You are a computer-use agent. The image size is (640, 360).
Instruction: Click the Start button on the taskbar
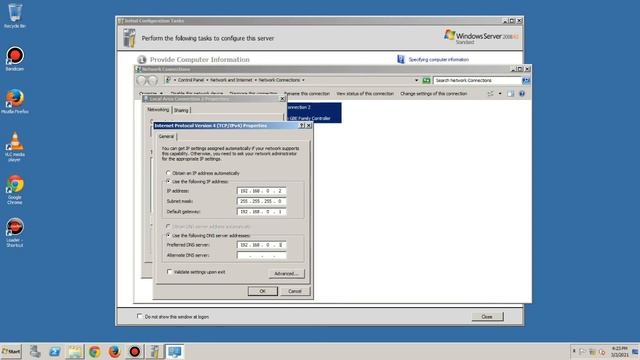pyautogui.click(x=11, y=351)
